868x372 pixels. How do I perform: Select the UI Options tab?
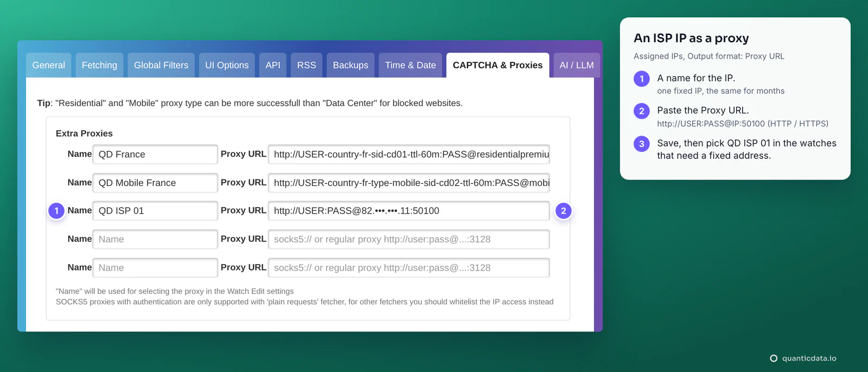coord(227,65)
